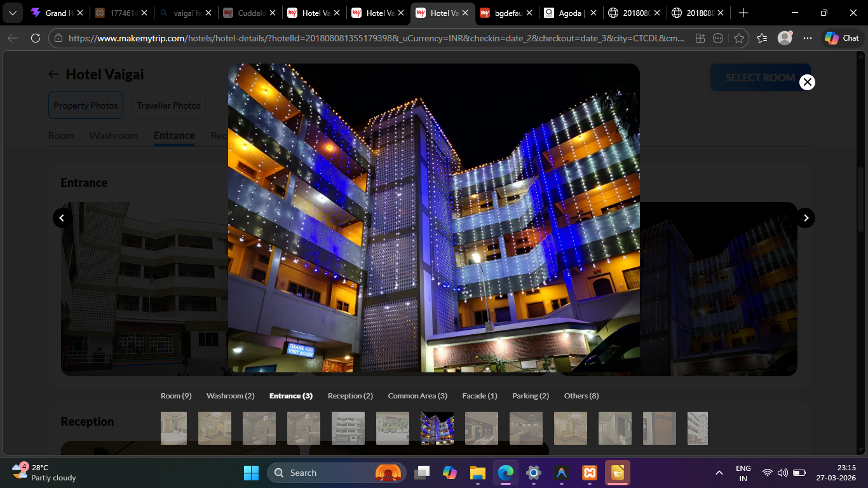Open Edge settings and more menu
The width and height of the screenshot is (868, 488).
point(808,38)
